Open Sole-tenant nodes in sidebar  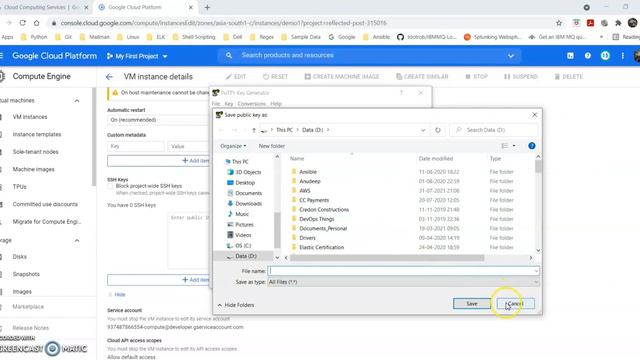tap(35, 152)
